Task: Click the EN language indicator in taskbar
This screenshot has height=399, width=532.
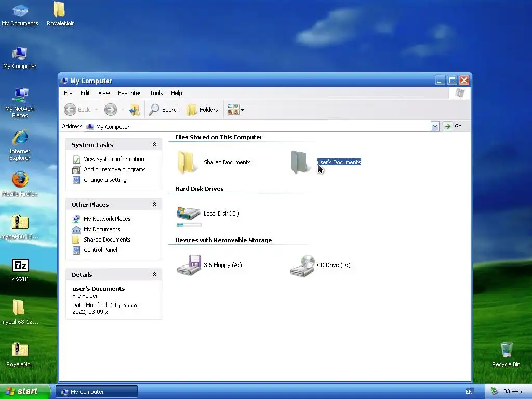Action: [469, 392]
